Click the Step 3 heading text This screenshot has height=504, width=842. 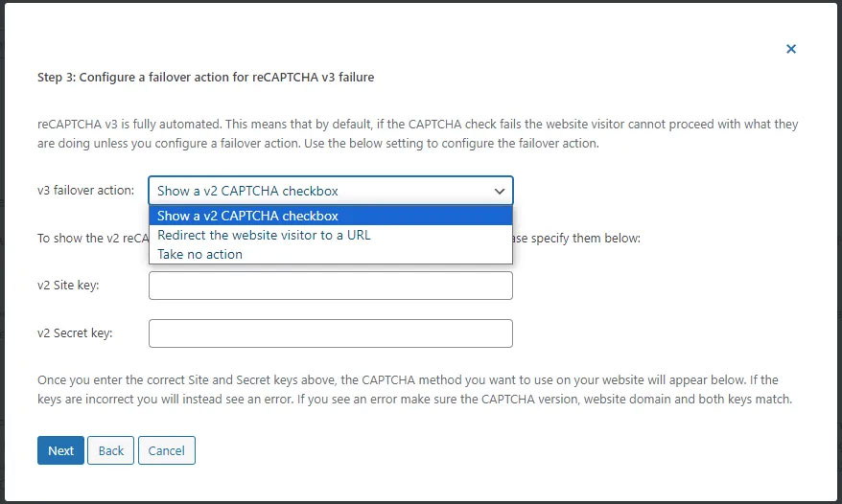pyautogui.click(x=205, y=78)
